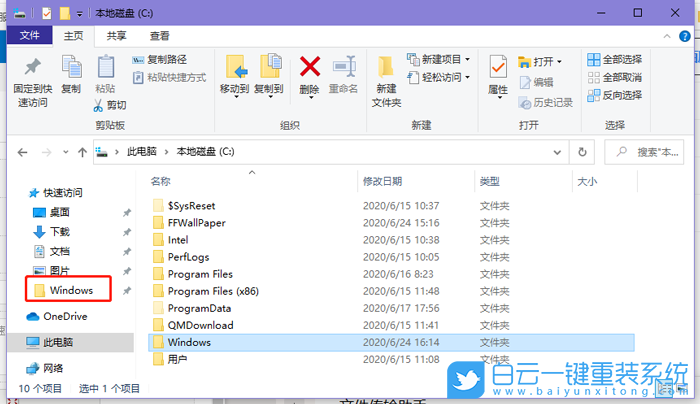Click the red Delete (删除) icon

pyautogui.click(x=309, y=75)
